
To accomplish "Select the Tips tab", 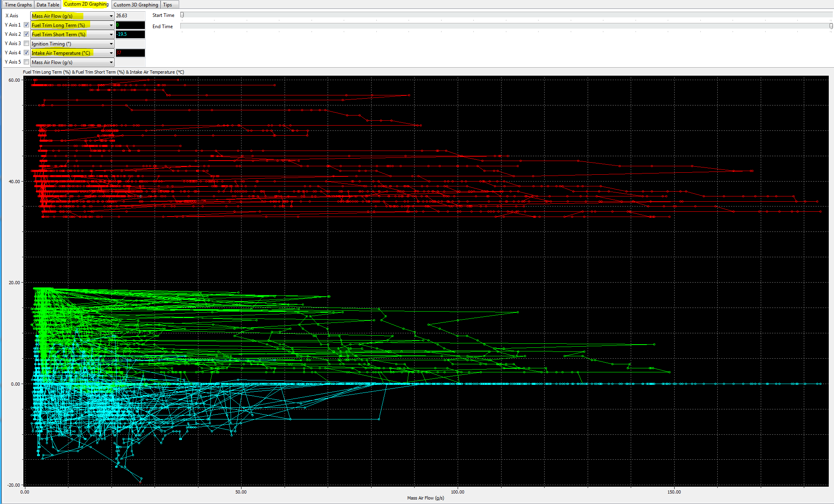I will click(167, 5).
